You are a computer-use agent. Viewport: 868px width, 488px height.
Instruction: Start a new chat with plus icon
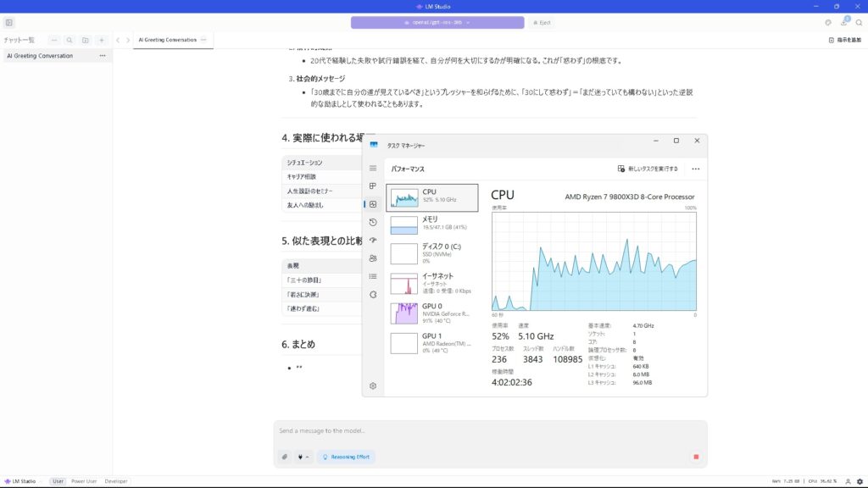point(101,40)
